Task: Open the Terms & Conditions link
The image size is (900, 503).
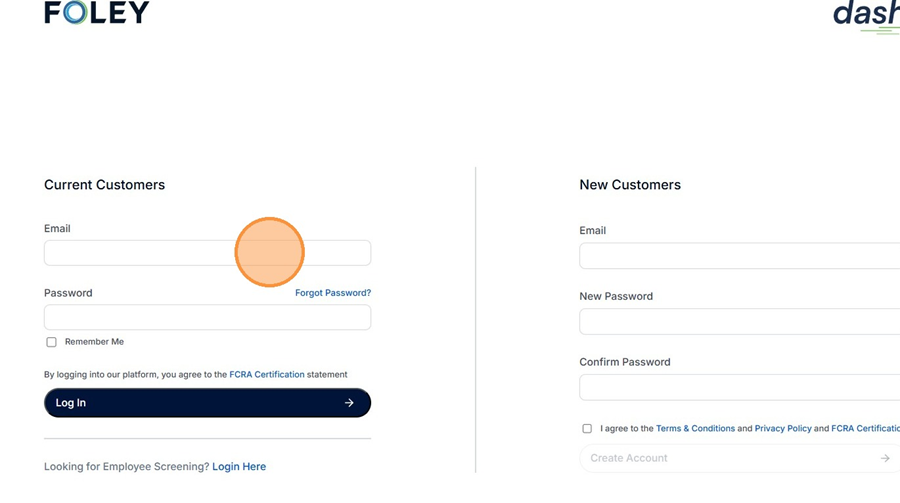Action: [x=695, y=428]
